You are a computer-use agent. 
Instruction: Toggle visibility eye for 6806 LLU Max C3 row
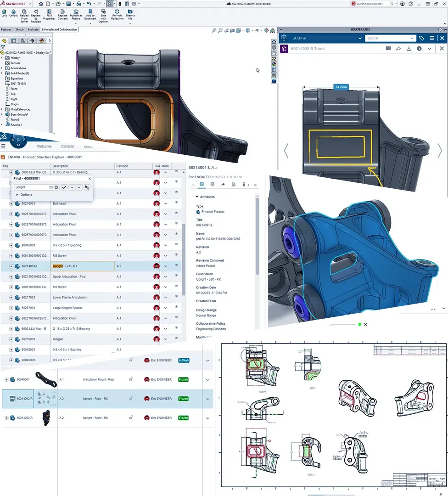tap(176, 171)
